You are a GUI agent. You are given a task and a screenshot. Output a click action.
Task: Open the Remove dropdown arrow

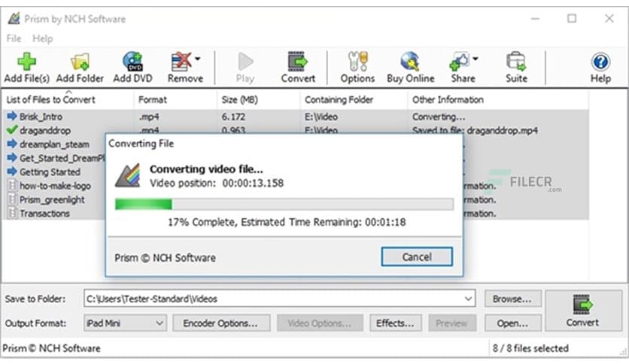click(x=198, y=59)
